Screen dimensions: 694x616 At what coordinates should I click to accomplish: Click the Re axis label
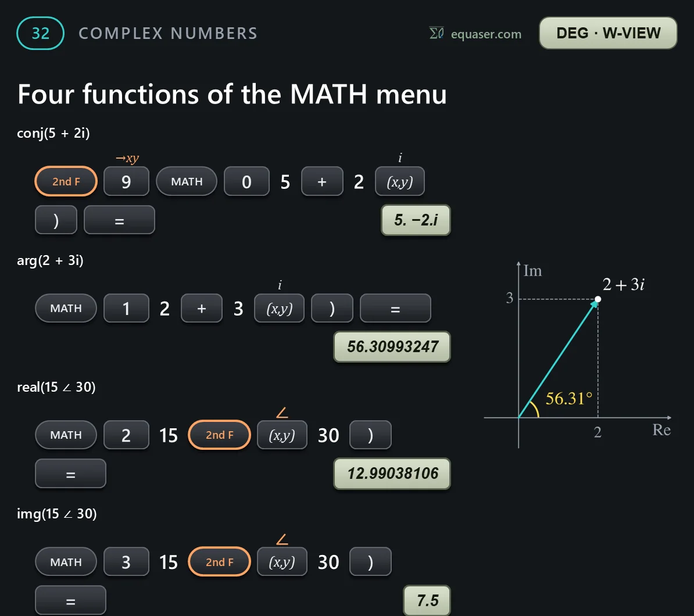[661, 429]
